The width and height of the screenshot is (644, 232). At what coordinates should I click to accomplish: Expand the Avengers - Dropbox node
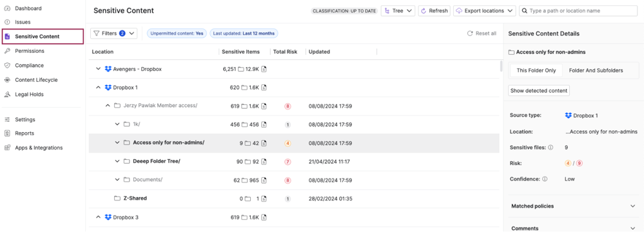click(98, 69)
